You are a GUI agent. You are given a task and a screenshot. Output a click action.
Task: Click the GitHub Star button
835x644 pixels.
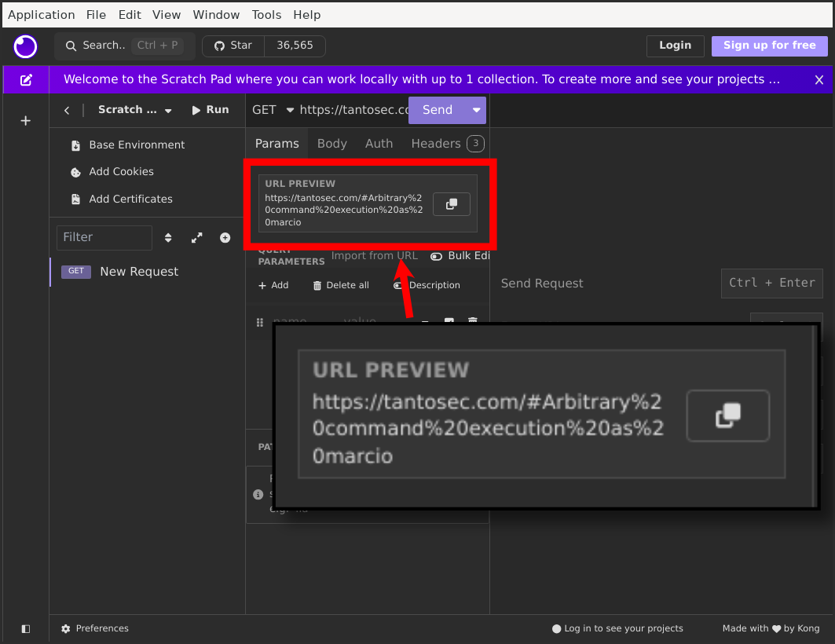click(233, 46)
